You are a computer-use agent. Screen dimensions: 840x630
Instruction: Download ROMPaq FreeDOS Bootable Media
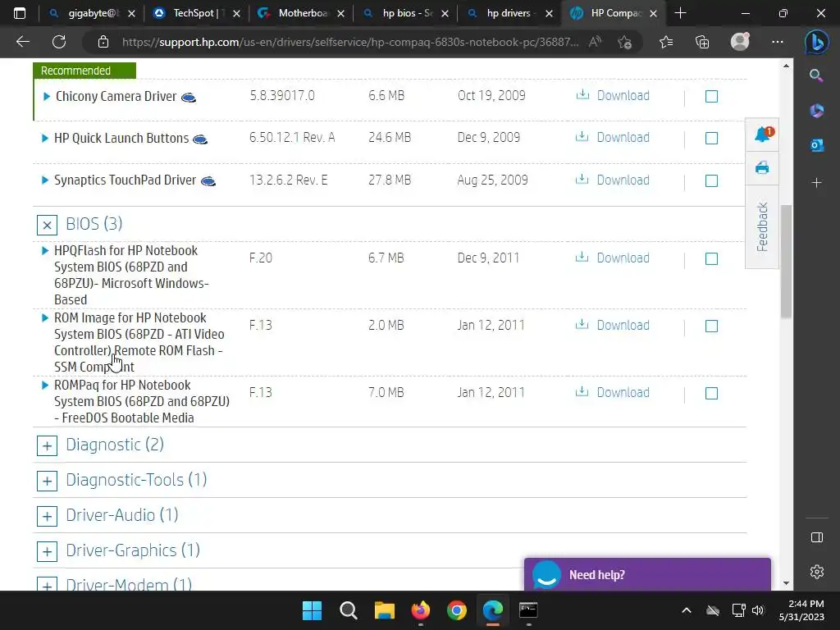pyautogui.click(x=613, y=392)
